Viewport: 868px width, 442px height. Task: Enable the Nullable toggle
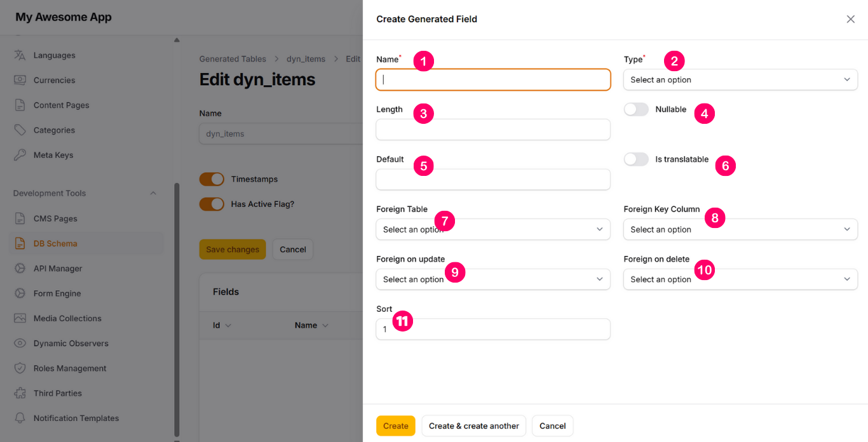click(636, 109)
